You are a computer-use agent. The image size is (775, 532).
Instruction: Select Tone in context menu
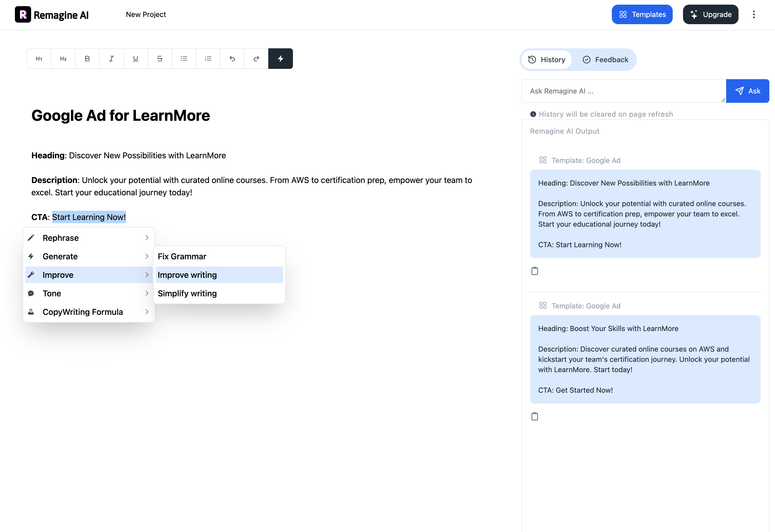tap(89, 293)
